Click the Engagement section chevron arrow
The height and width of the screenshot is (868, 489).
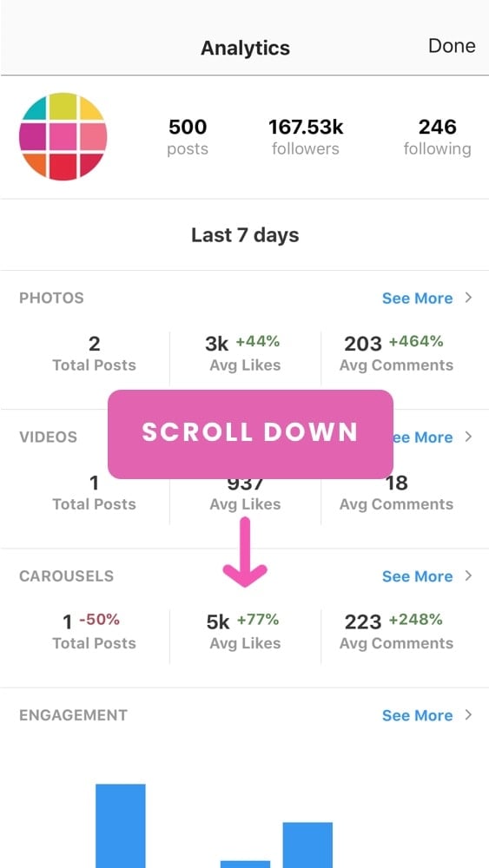(x=468, y=714)
